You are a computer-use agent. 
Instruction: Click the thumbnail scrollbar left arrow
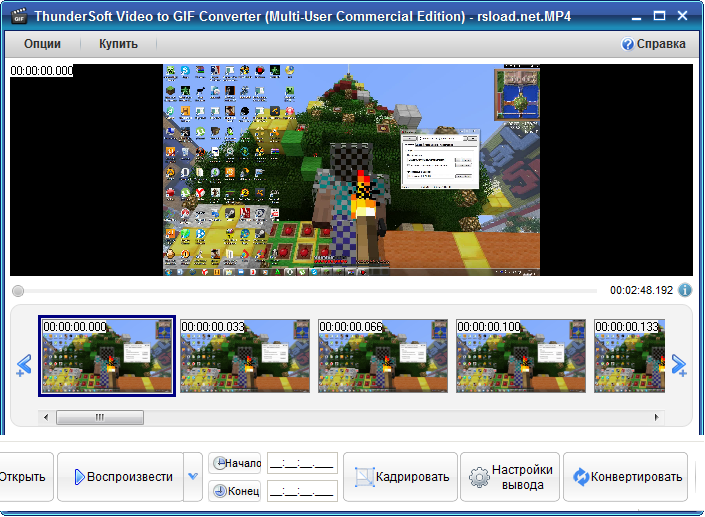[46, 417]
